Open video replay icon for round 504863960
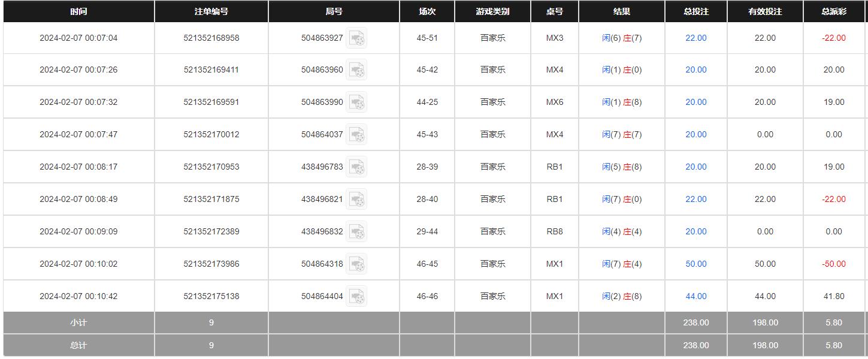 [356, 70]
